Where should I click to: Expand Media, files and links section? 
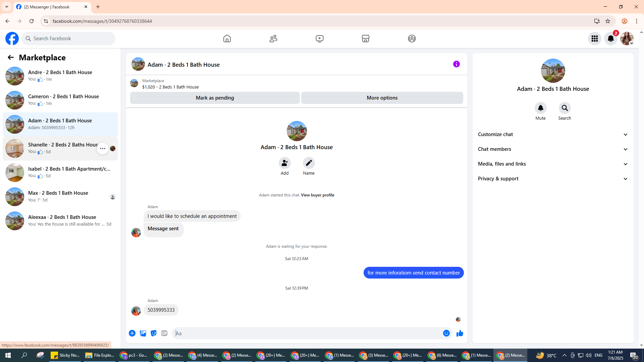pyautogui.click(x=553, y=164)
